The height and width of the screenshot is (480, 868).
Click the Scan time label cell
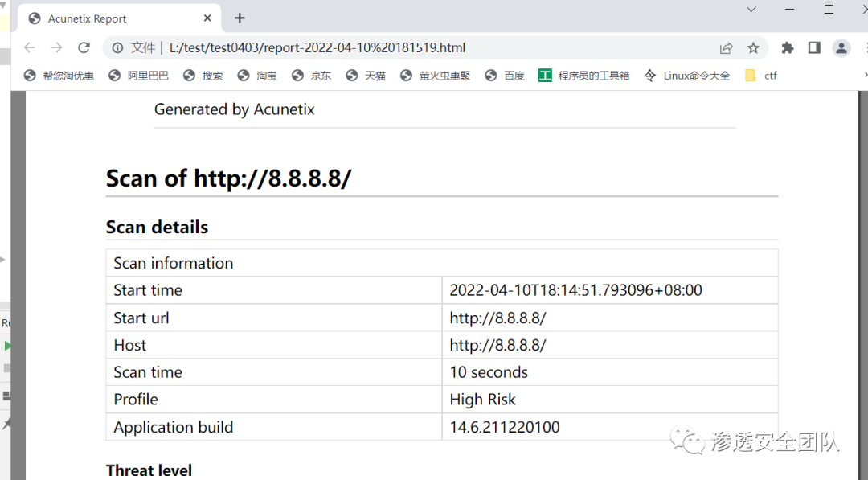[274, 372]
